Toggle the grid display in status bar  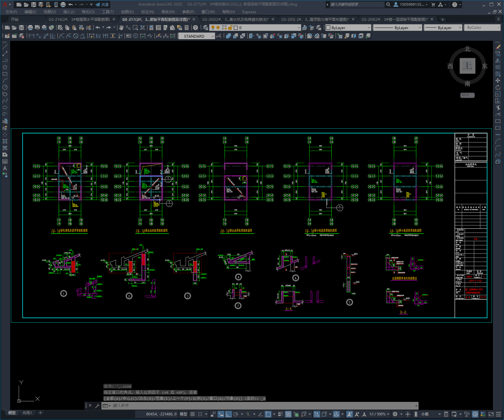click(x=192, y=414)
